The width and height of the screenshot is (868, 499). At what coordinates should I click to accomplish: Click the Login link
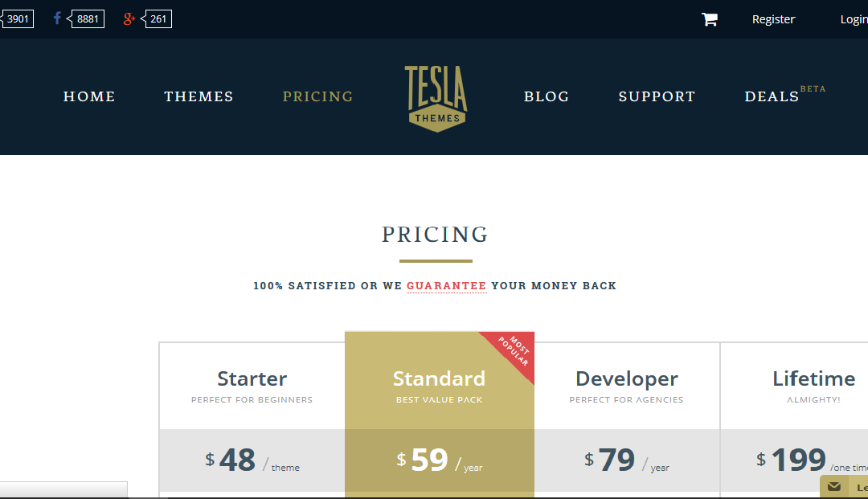tap(854, 19)
